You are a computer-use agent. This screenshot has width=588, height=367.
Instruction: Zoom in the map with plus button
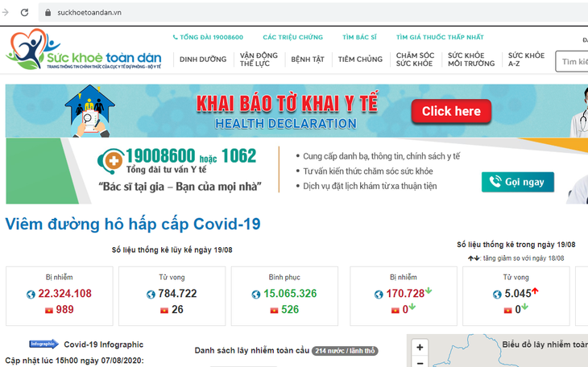420,348
